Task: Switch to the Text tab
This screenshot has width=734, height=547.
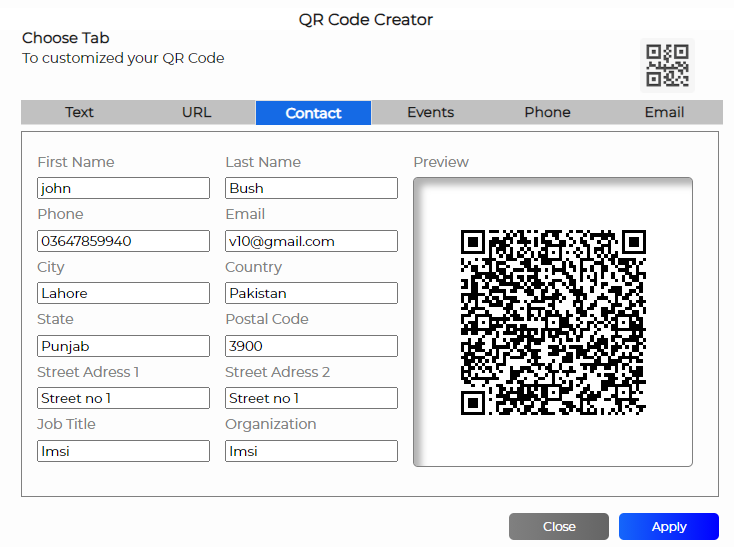Action: [x=79, y=112]
